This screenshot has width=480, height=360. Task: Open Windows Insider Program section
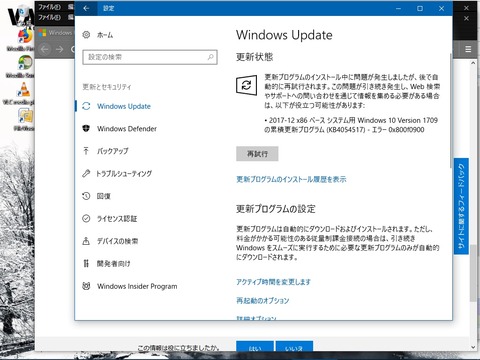tap(137, 286)
